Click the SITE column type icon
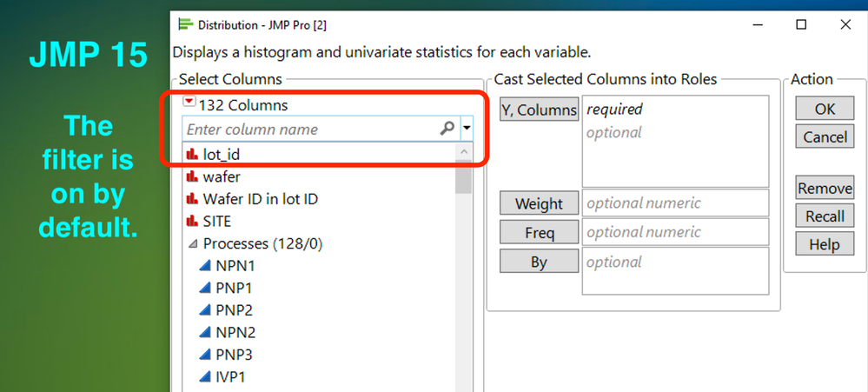 coord(192,222)
